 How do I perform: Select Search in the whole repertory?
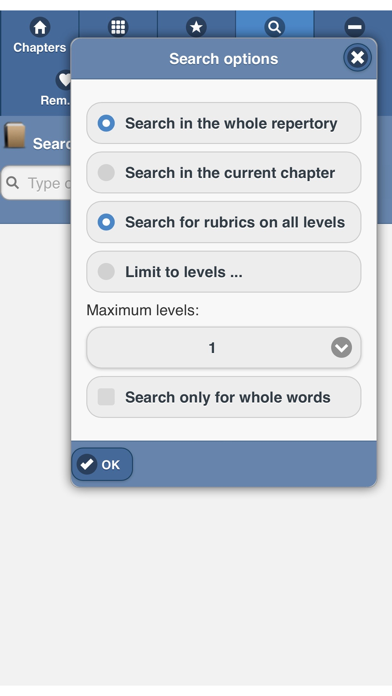[224, 123]
